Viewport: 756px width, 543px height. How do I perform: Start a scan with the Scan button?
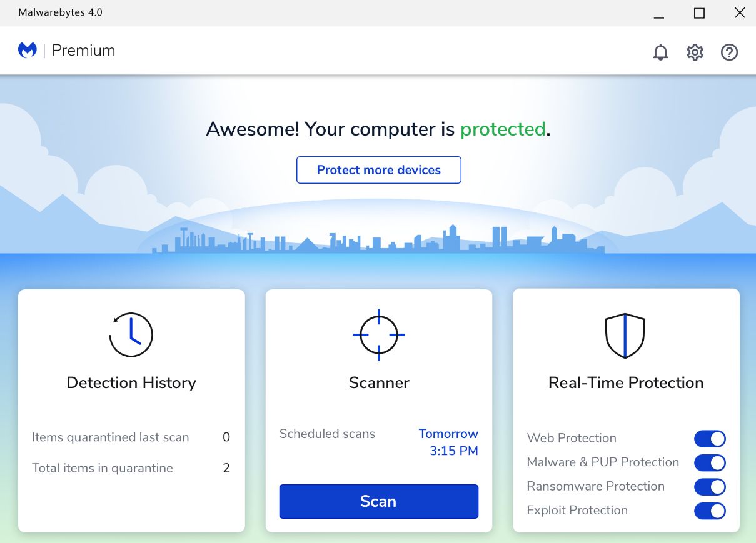point(379,501)
